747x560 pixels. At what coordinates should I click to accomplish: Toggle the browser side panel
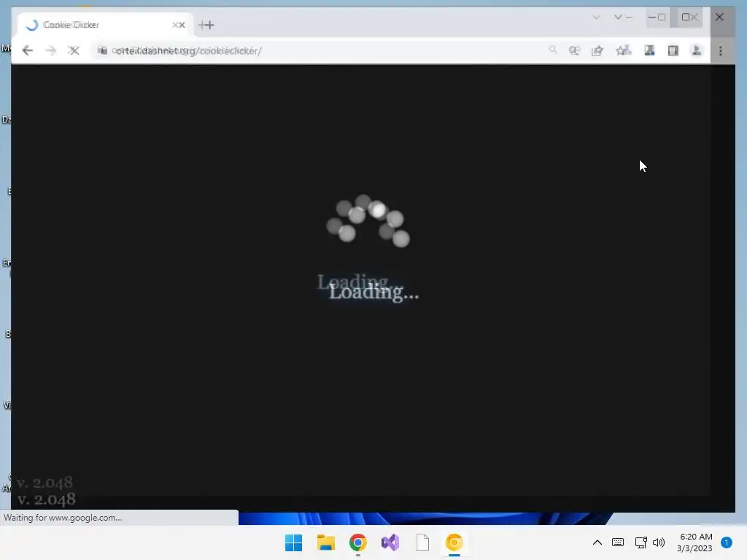[673, 50]
